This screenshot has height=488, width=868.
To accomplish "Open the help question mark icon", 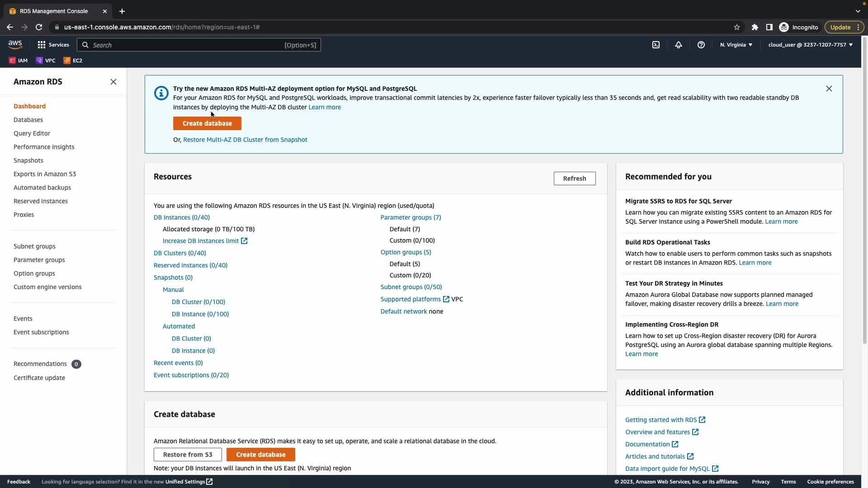I will [x=701, y=45].
